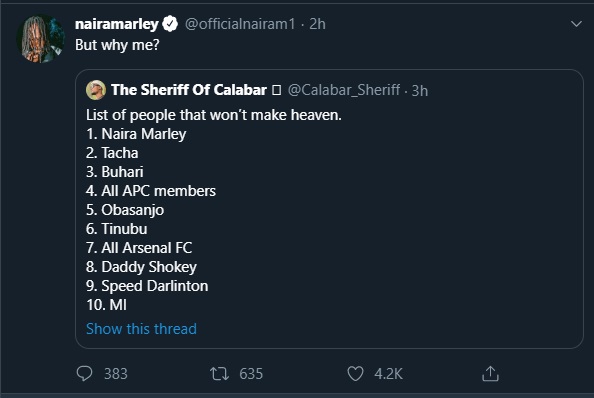The height and width of the screenshot is (398, 594).
Task: Open nairamarley's profile avatar
Action: [x=40, y=38]
